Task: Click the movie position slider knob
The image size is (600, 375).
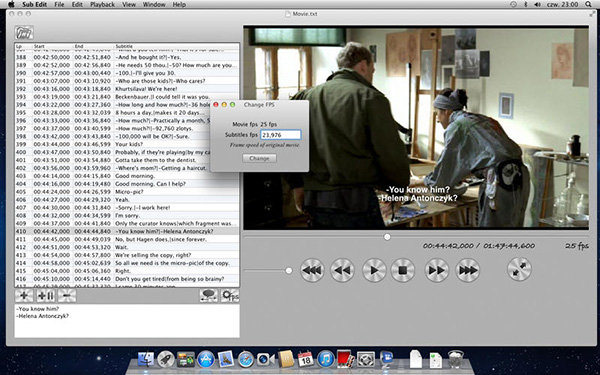Action: pyautogui.click(x=387, y=237)
